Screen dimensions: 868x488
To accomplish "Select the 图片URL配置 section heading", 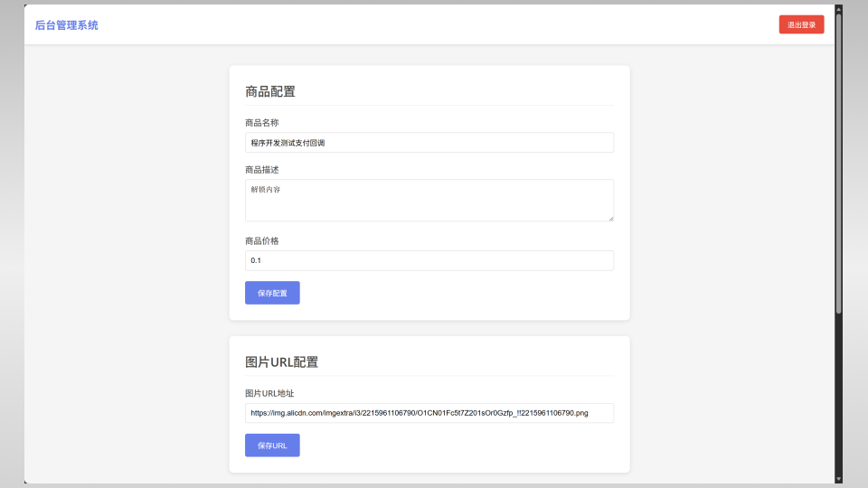I will [282, 361].
